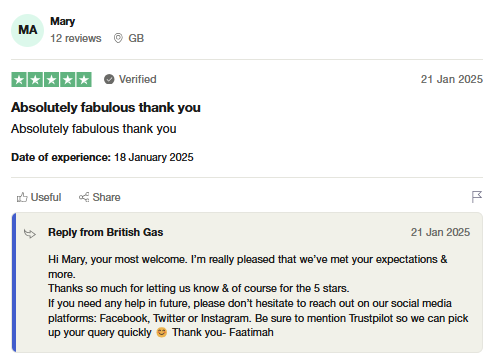Click the Verified label text
This screenshot has width=495, height=364.
[138, 79]
